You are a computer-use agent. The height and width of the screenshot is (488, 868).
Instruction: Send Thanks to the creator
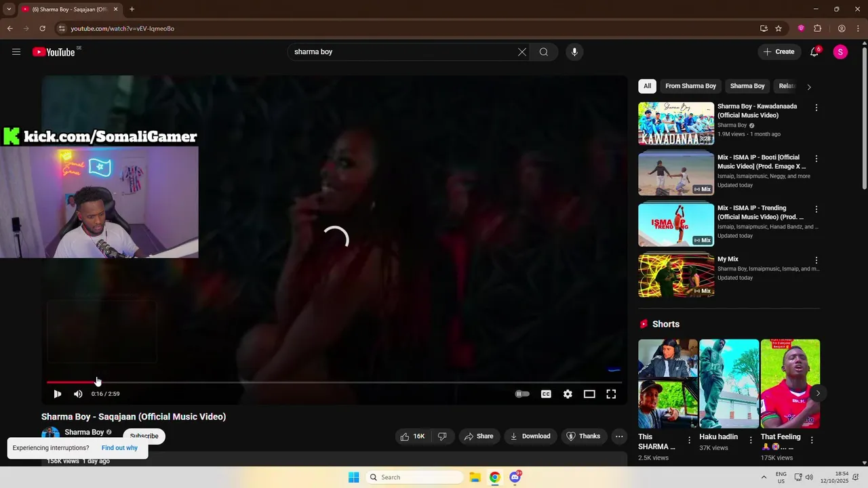[583, 436]
